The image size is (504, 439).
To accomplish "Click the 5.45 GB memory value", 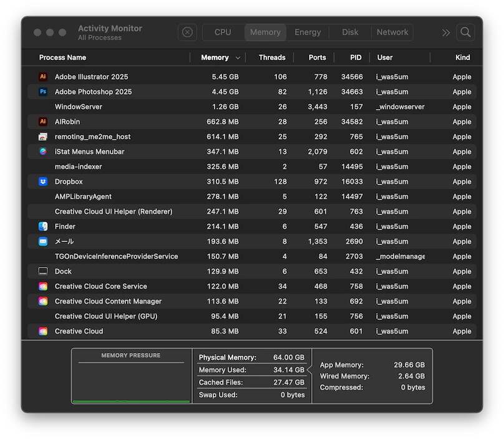I will coord(225,77).
